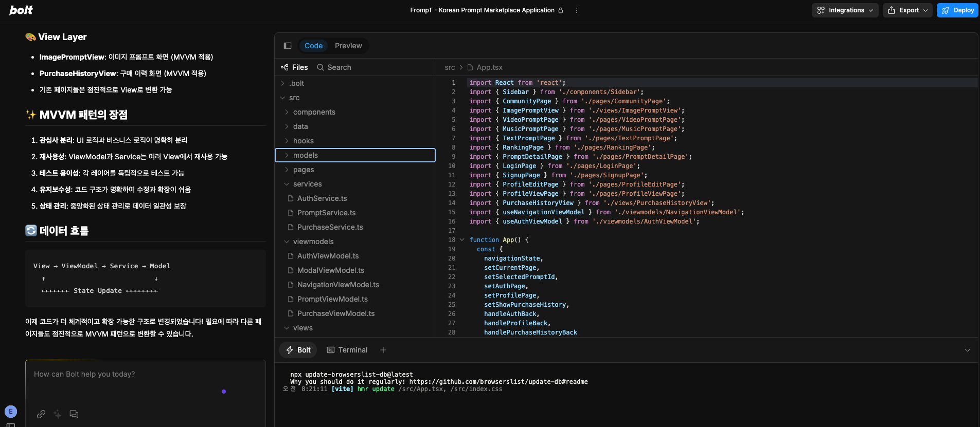Viewport: 980px width, 427px height.
Task: Open AuthService.ts file
Action: [x=355, y=198]
